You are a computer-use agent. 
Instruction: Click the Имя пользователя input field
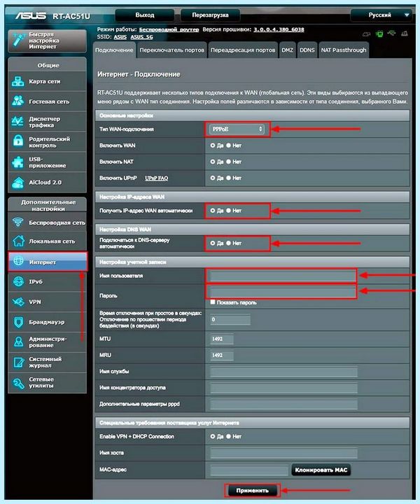282,276
